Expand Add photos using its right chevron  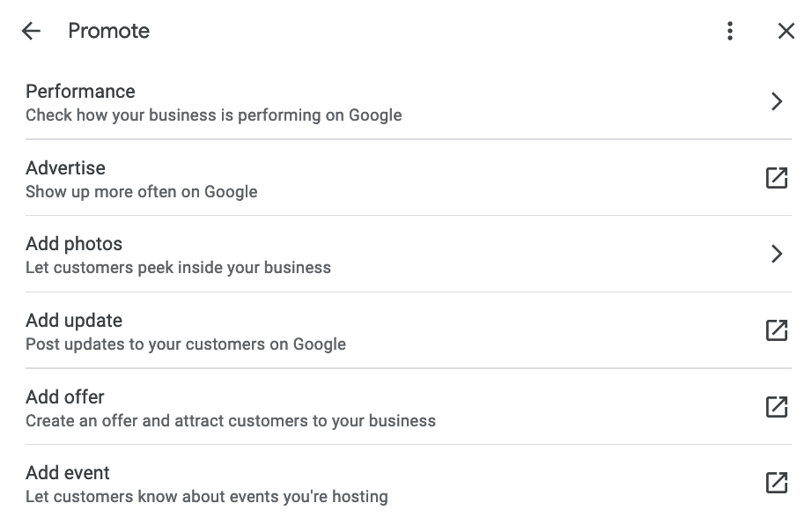(x=776, y=254)
